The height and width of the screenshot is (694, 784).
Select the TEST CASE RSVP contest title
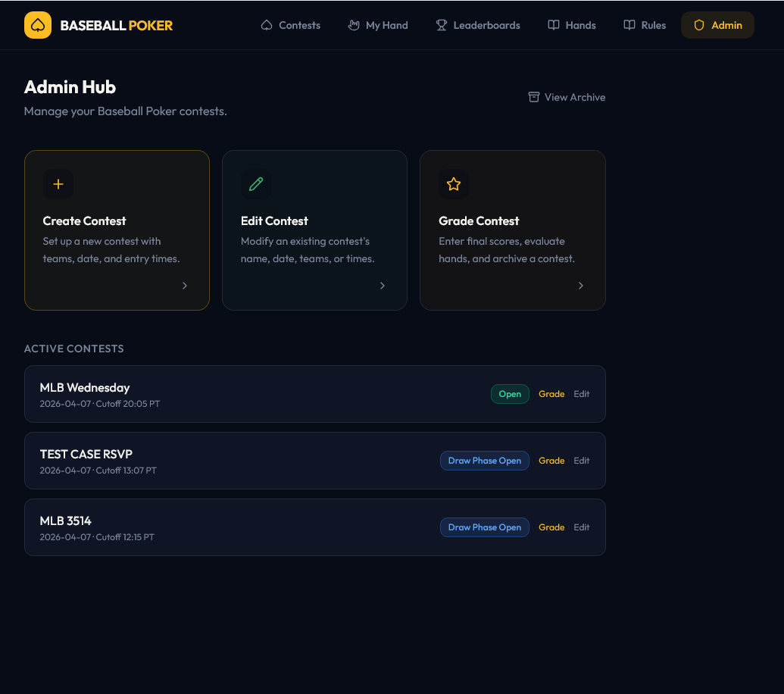[x=86, y=454]
